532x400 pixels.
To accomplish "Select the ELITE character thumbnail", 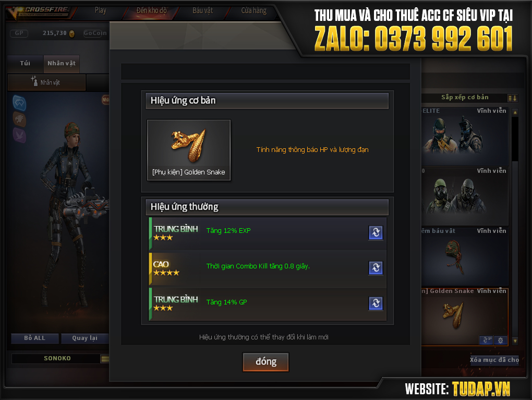I will pyautogui.click(x=465, y=137).
